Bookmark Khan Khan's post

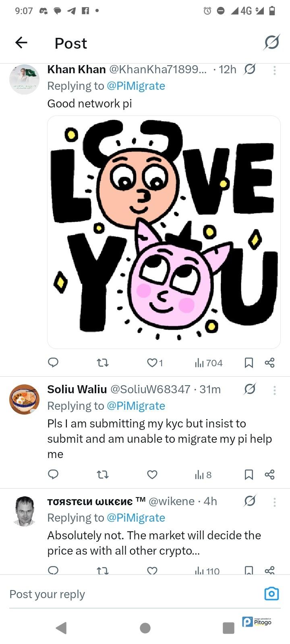249,363
